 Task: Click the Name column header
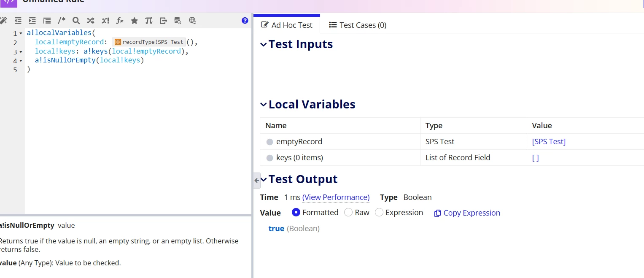[x=276, y=125]
